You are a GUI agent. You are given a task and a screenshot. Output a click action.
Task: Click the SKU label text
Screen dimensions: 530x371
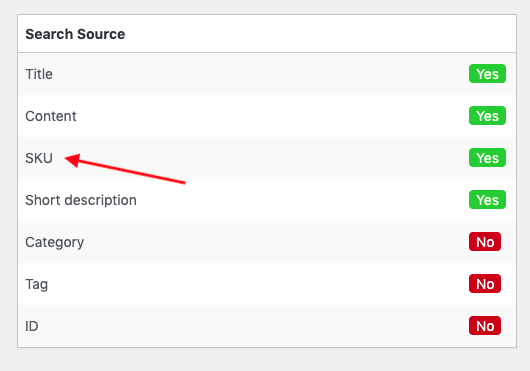pos(39,158)
